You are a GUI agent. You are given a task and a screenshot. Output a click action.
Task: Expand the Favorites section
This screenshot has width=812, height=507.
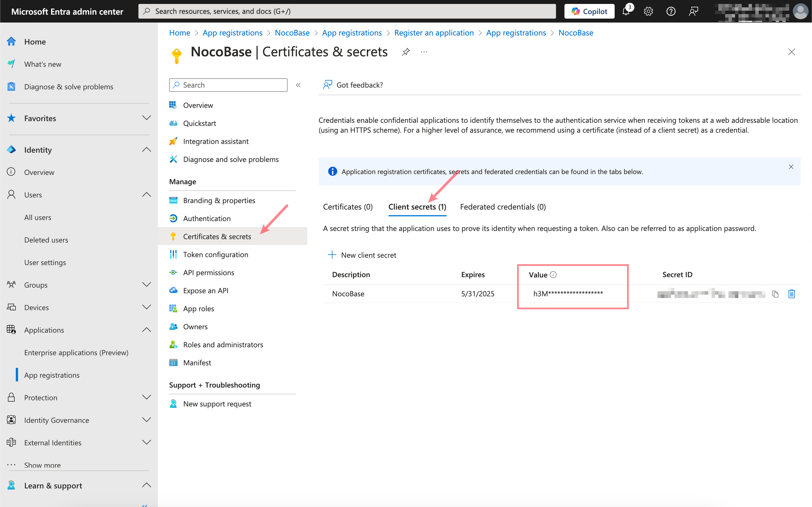[x=146, y=118]
